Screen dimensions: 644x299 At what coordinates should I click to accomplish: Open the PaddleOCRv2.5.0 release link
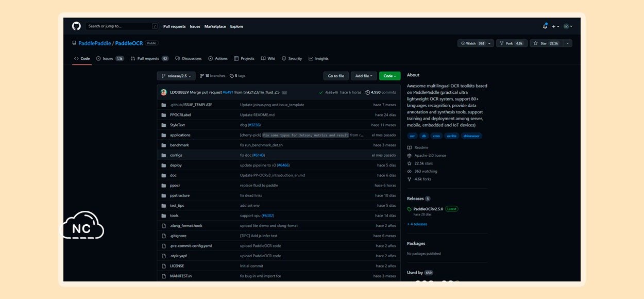(428, 209)
